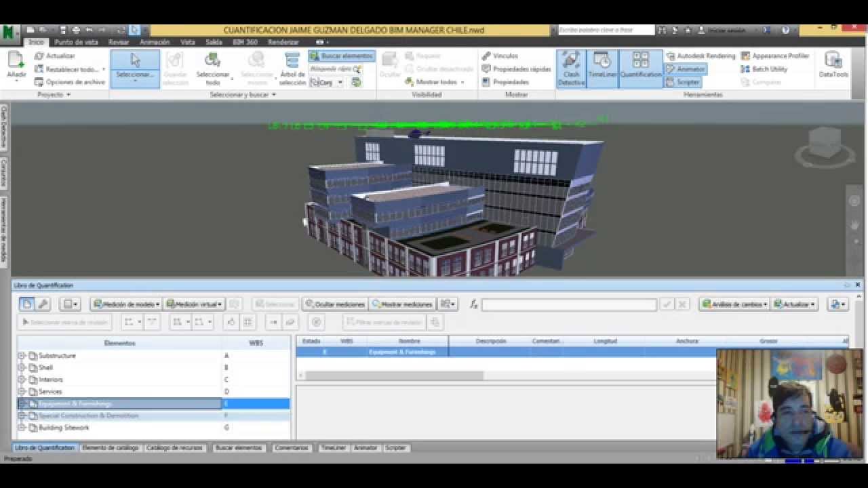Screen dimensions: 868x488
Task: Open Opciones de archivo
Action: coord(71,82)
